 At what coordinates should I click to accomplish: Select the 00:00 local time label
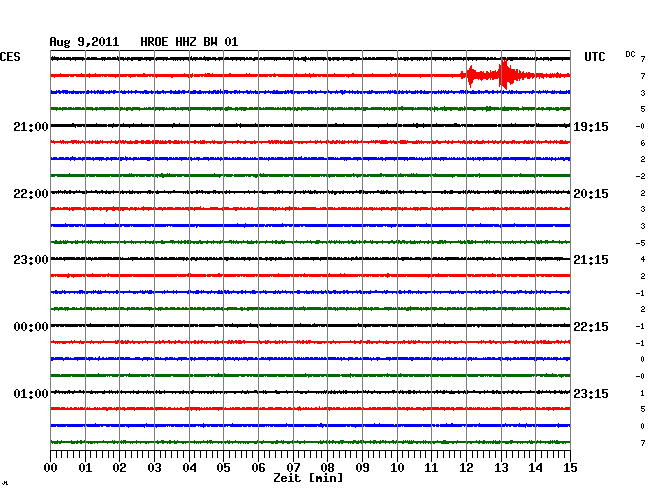pyautogui.click(x=31, y=327)
